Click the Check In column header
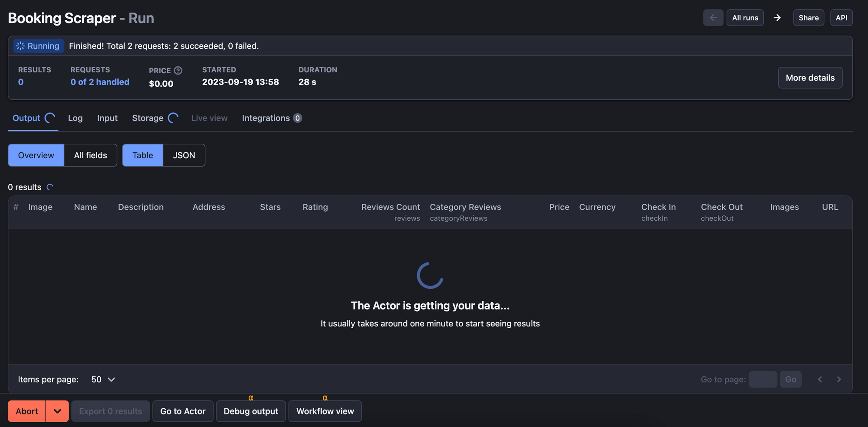The image size is (868, 427). click(x=658, y=207)
